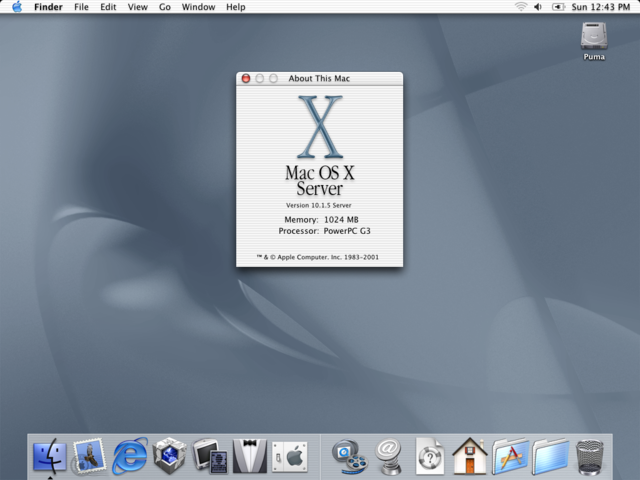Click the Processor PowerPC G3 line
640x480 pixels.
coord(324,231)
